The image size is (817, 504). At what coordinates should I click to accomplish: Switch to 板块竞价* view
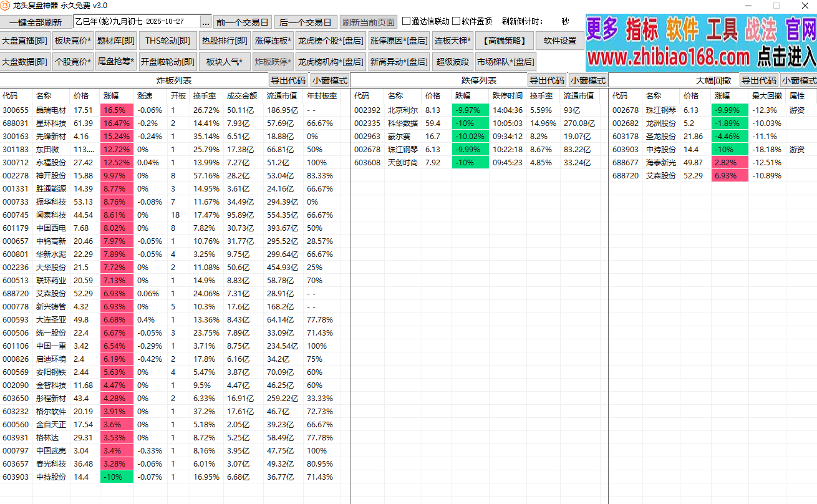(x=73, y=41)
